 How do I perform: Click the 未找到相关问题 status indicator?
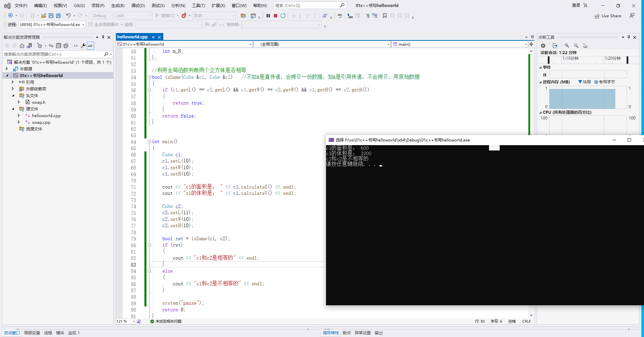(x=166, y=321)
